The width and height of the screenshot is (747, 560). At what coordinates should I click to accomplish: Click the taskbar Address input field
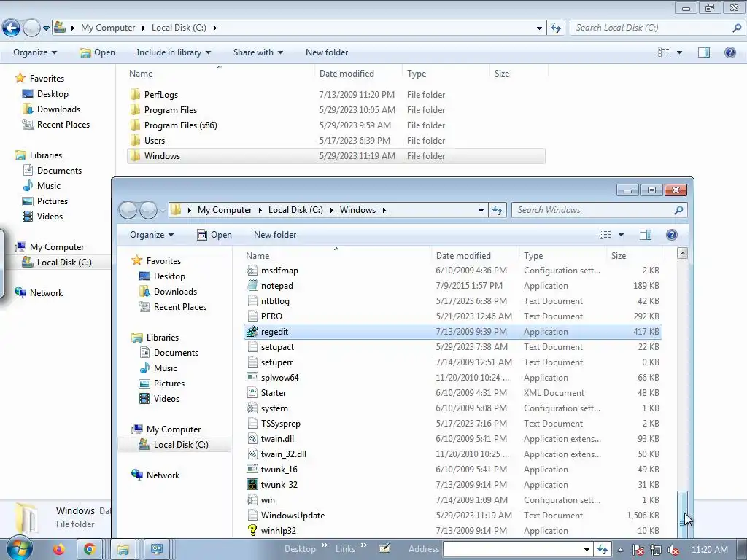513,550
